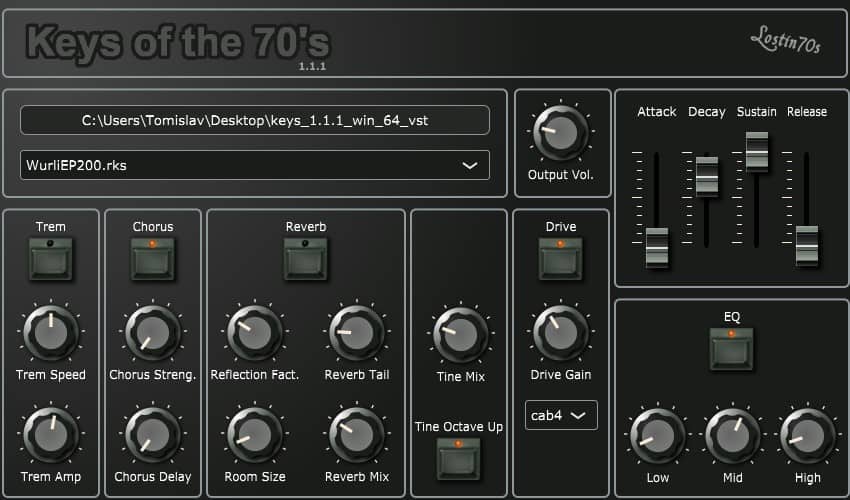Toggle the EQ switch
The width and height of the screenshot is (850, 500).
pyautogui.click(x=732, y=349)
